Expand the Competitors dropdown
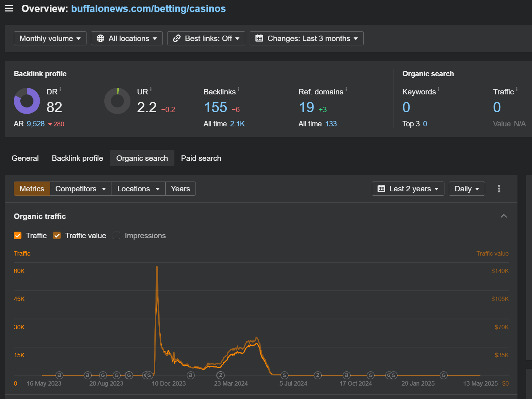The height and width of the screenshot is (399, 532). click(81, 189)
